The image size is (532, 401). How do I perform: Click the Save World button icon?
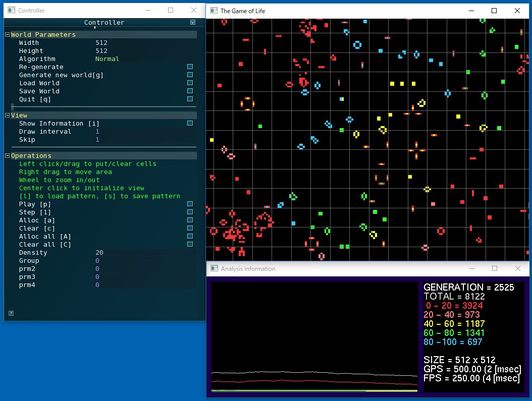tap(190, 91)
